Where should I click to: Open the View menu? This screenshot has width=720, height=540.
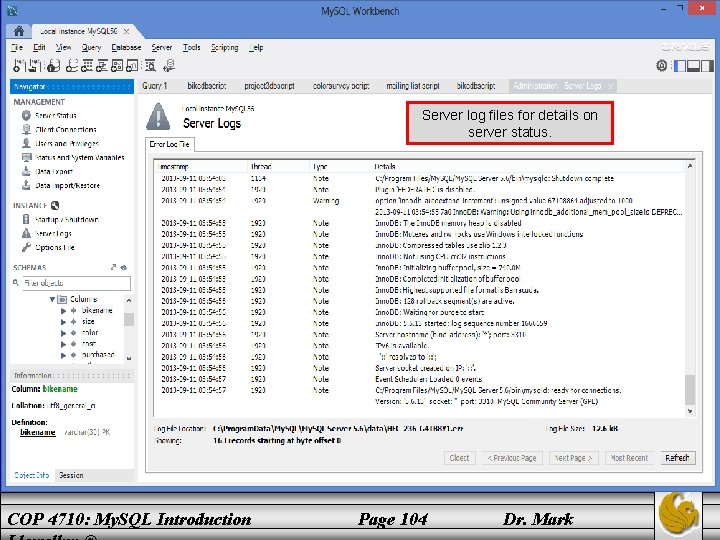pyautogui.click(x=63, y=47)
